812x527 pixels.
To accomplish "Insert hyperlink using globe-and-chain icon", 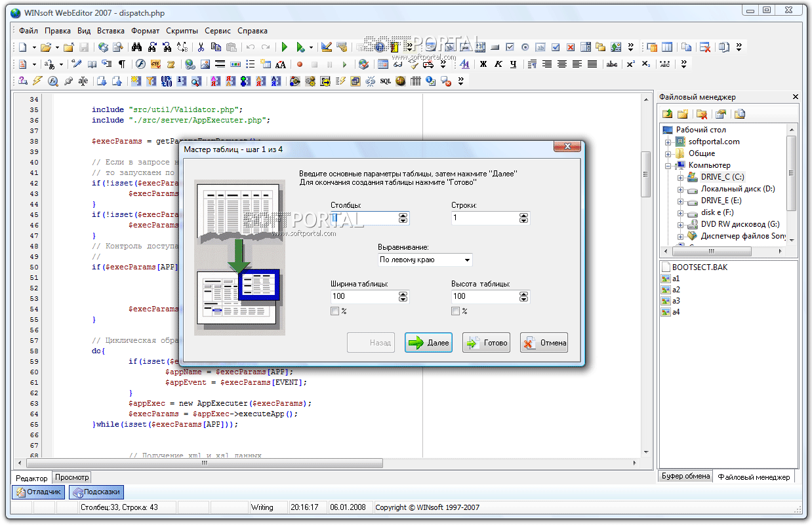I will coord(190,64).
